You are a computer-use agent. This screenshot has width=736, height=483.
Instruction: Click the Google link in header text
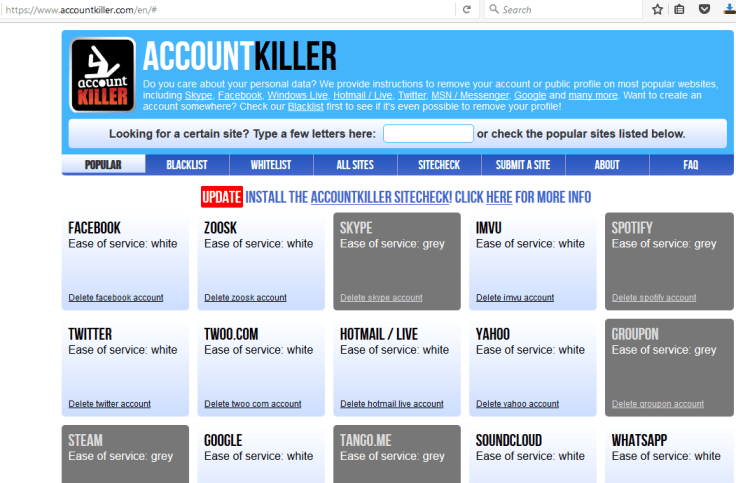(530, 95)
